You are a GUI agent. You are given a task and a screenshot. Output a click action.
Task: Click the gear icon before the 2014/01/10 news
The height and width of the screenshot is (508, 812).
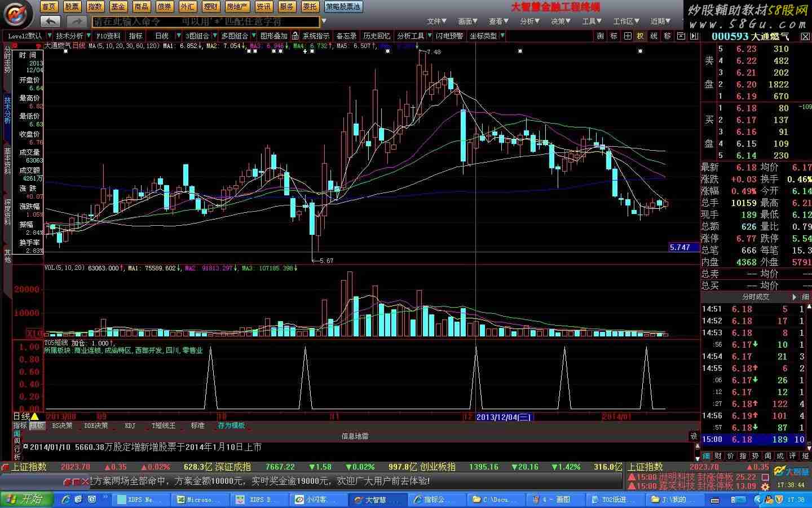pyautogui.click(x=25, y=446)
